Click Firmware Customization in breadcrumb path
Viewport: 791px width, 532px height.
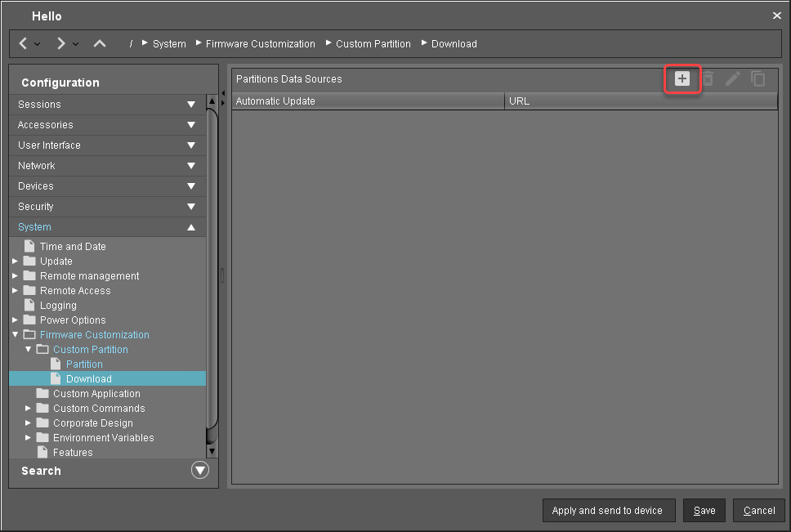tap(260, 44)
